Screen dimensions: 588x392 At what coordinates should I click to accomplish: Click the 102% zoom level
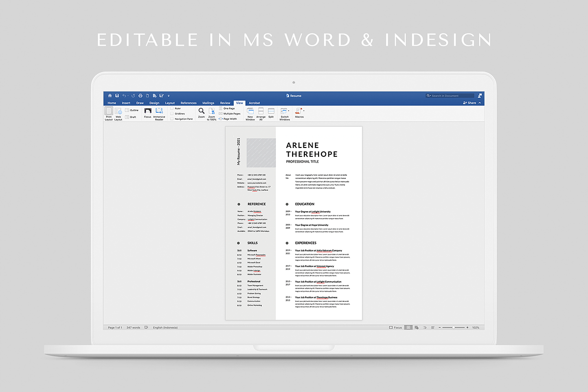476,327
